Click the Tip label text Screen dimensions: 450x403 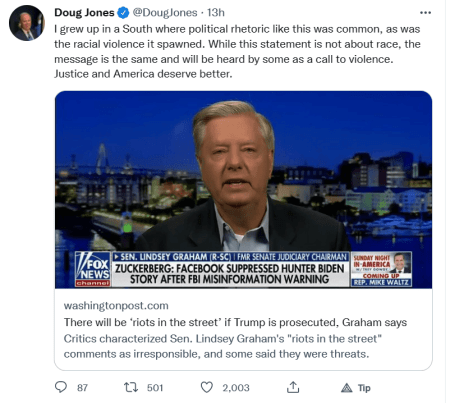364,388
